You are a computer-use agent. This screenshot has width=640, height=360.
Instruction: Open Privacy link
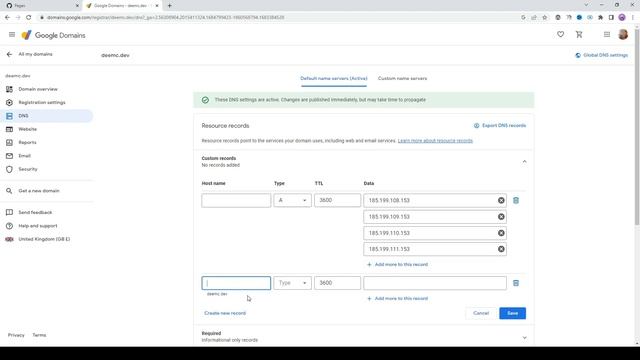[16, 335]
